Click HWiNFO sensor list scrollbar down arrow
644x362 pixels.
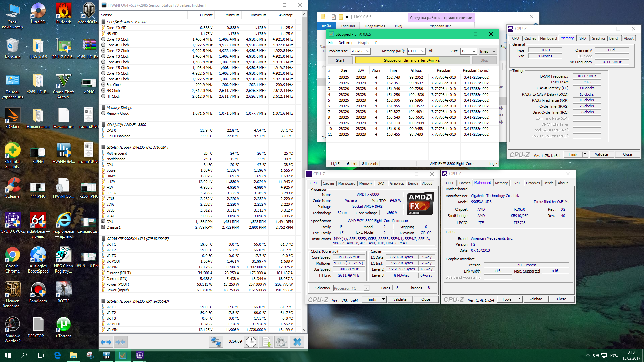tap(304, 330)
